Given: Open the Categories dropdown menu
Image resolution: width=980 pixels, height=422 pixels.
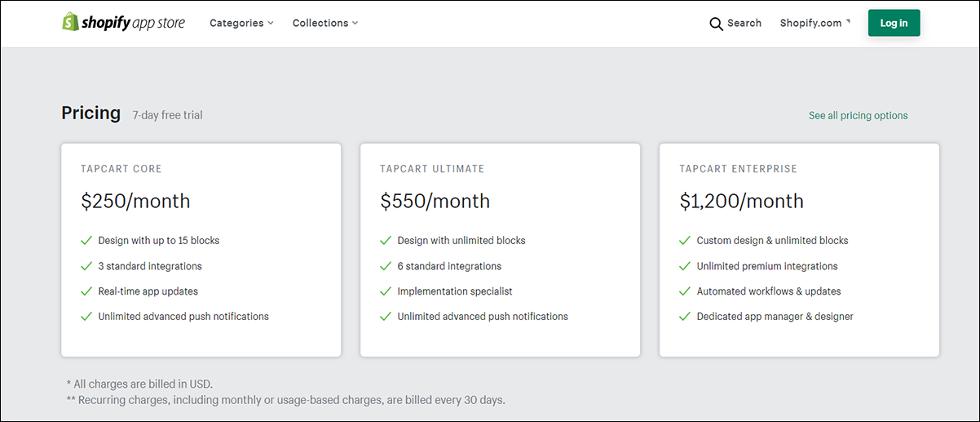Looking at the screenshot, I should (241, 23).
